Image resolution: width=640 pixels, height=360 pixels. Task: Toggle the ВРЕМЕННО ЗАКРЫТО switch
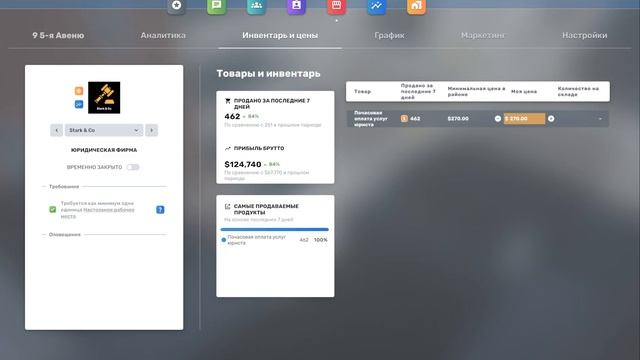[133, 167]
